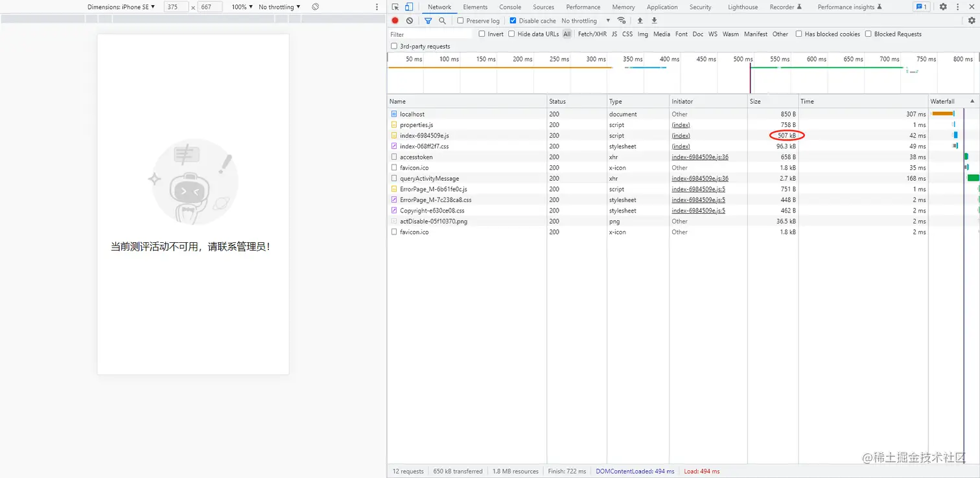This screenshot has height=478, width=980.
Task: Clear the network log
Action: 410,21
